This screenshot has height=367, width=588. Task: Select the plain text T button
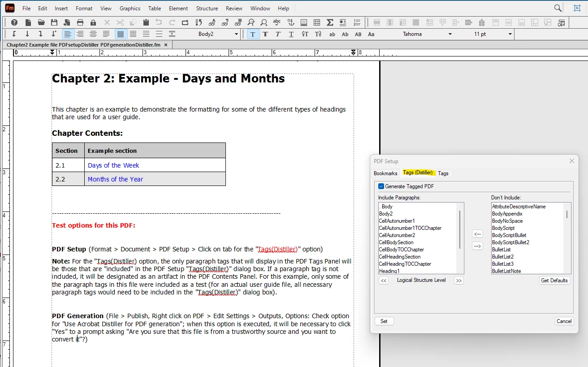(x=253, y=34)
